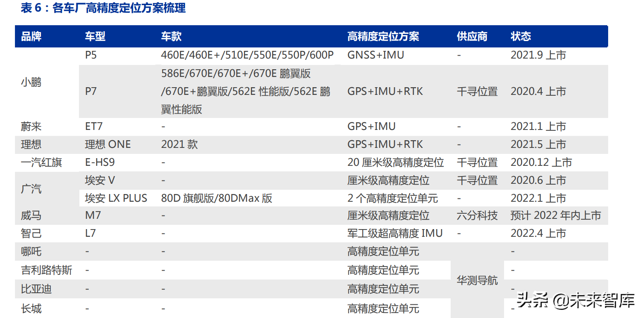Select the 威马 brand cell

31,215
